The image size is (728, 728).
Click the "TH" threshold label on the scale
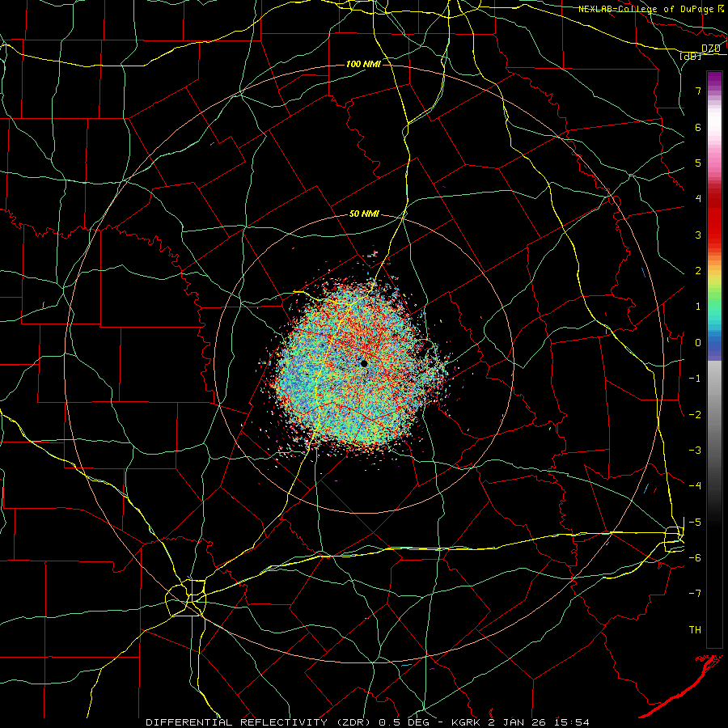coord(695,630)
